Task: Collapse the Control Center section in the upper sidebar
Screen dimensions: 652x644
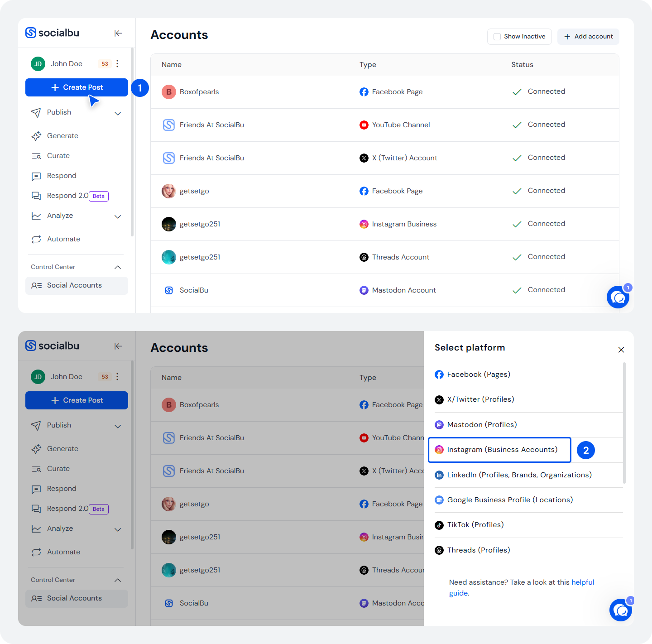Action: coord(118,267)
